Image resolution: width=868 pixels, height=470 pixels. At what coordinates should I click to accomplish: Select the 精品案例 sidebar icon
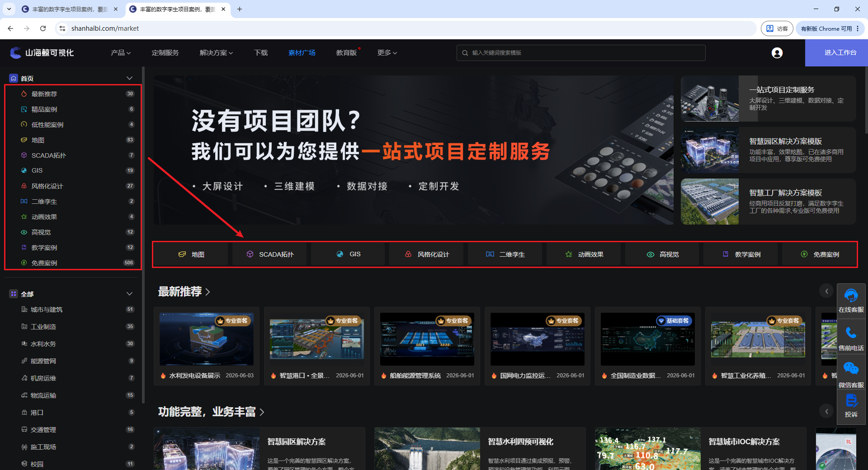[24, 109]
